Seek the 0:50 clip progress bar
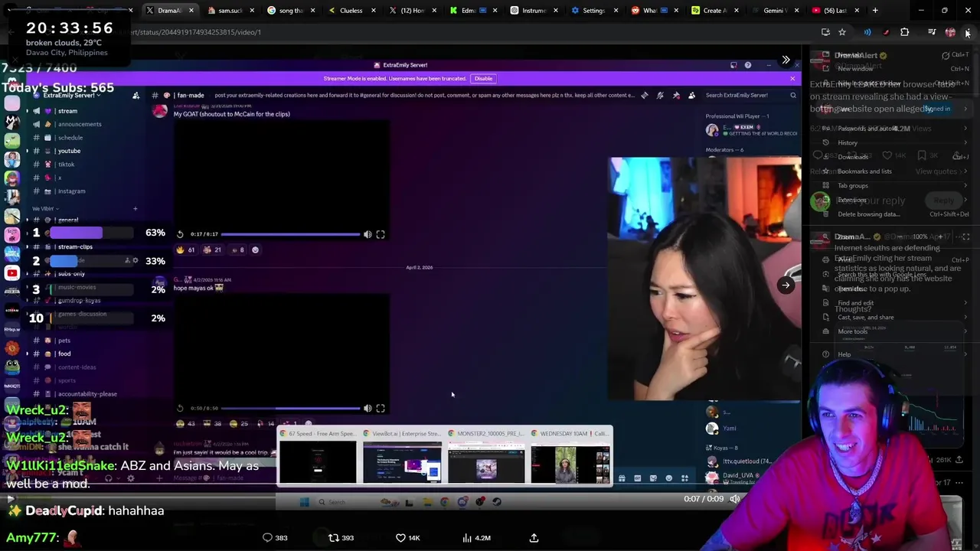This screenshot has height=551, width=980. (291, 408)
